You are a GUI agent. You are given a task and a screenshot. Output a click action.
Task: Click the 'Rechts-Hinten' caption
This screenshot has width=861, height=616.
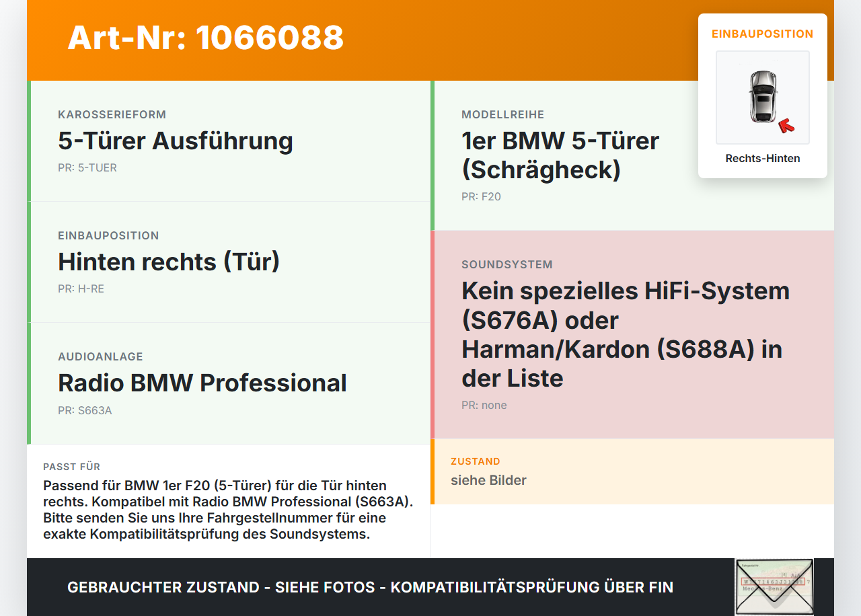pyautogui.click(x=763, y=159)
